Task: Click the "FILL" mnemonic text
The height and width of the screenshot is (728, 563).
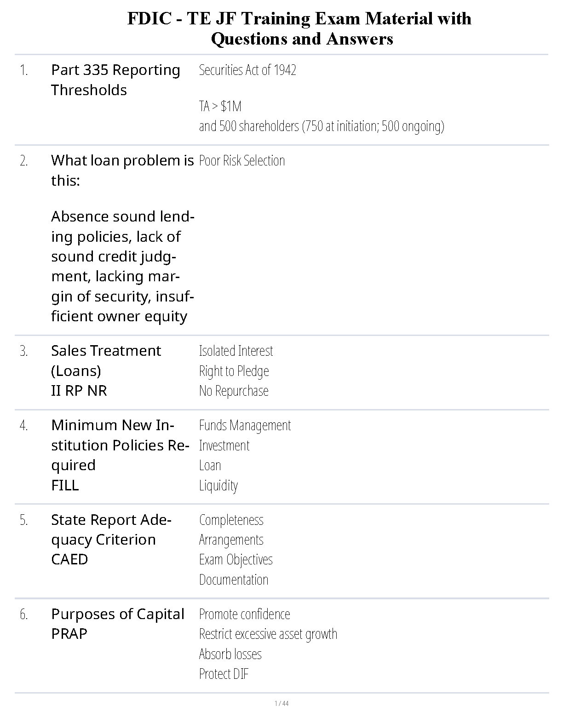Action: pos(65,485)
